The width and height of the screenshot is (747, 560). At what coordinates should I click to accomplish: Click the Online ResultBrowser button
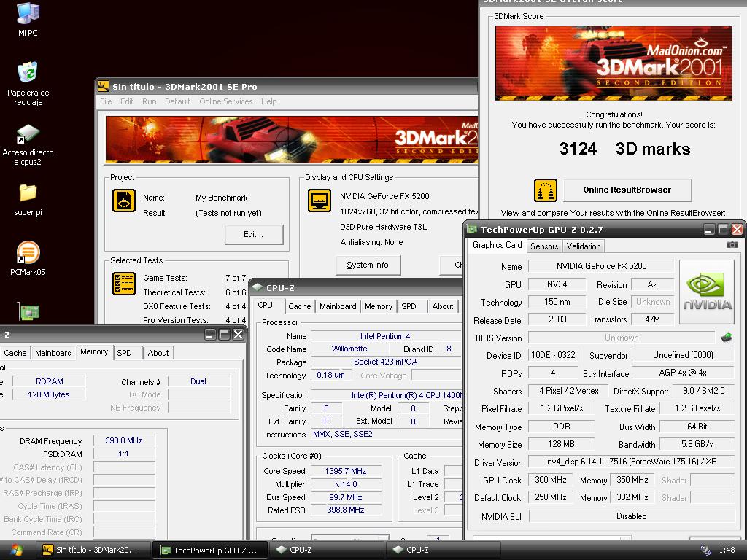tap(627, 190)
